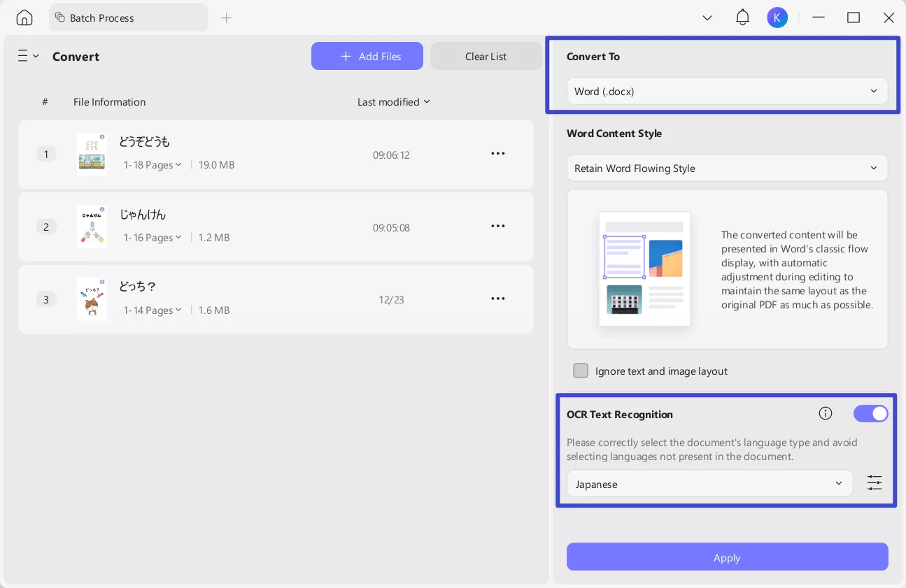
Task: Open the user profile avatar K
Action: click(777, 17)
